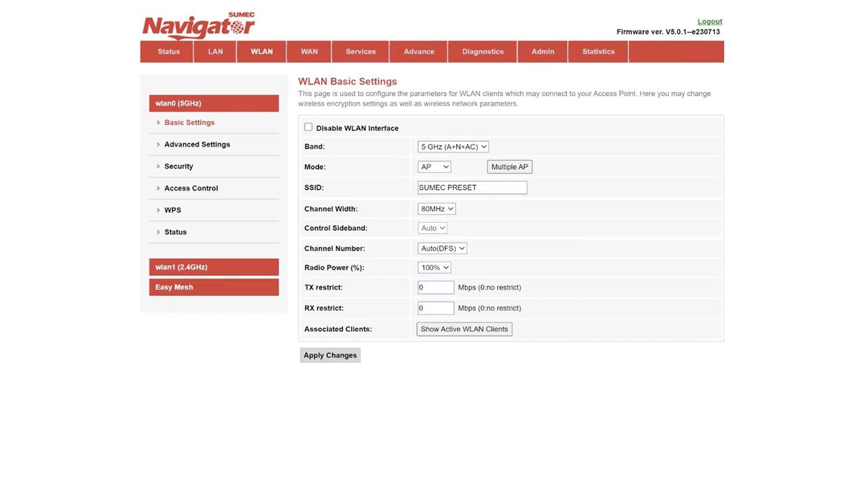
Task: Click the SSID text field
Action: [x=472, y=188]
